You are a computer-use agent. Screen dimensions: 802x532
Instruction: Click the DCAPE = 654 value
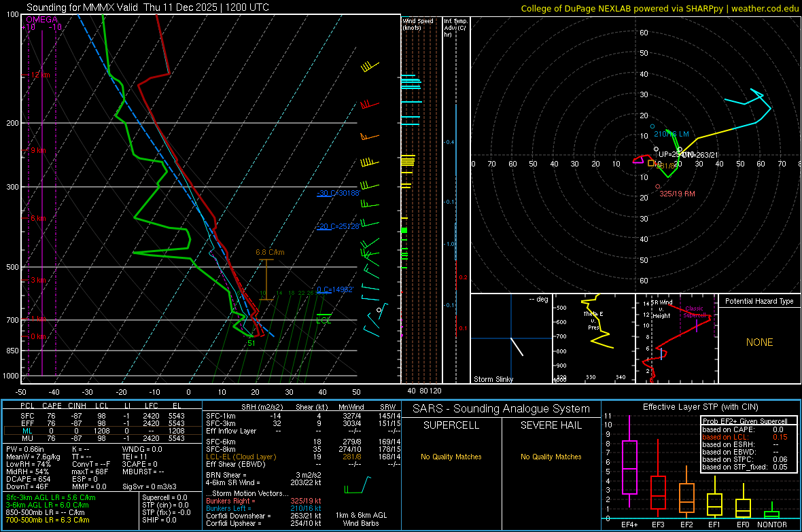pos(28,479)
